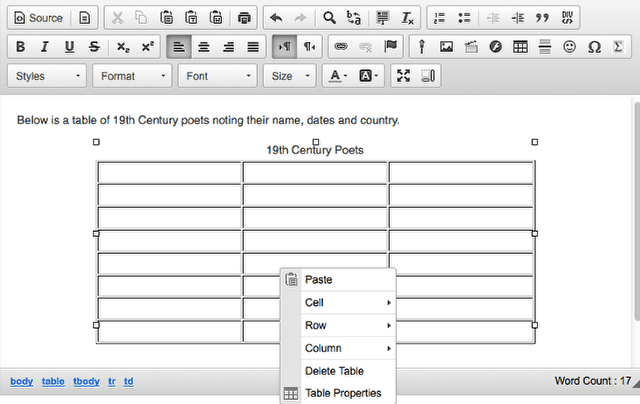The image size is (640, 404).
Task: Click the Decrease Indent icon
Action: (x=493, y=18)
